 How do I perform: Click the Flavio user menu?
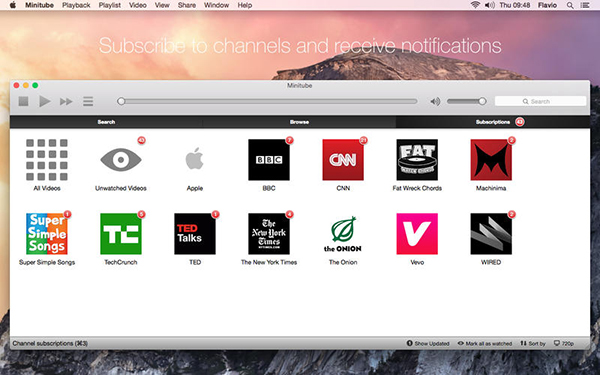(547, 5)
